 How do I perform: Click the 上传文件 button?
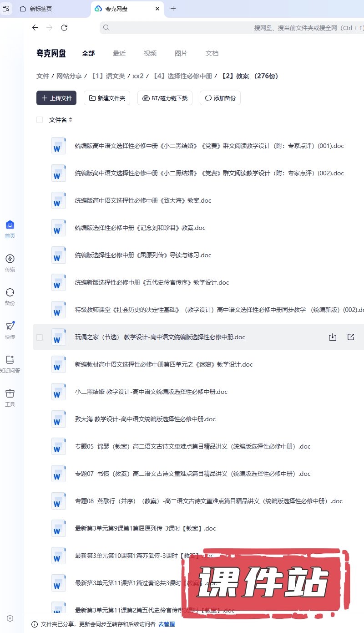click(x=56, y=98)
